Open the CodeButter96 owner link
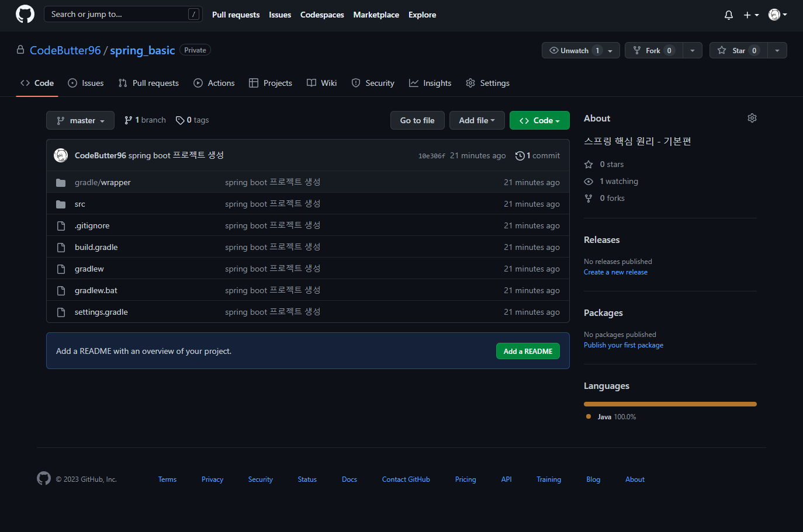The image size is (803, 532). click(x=65, y=50)
